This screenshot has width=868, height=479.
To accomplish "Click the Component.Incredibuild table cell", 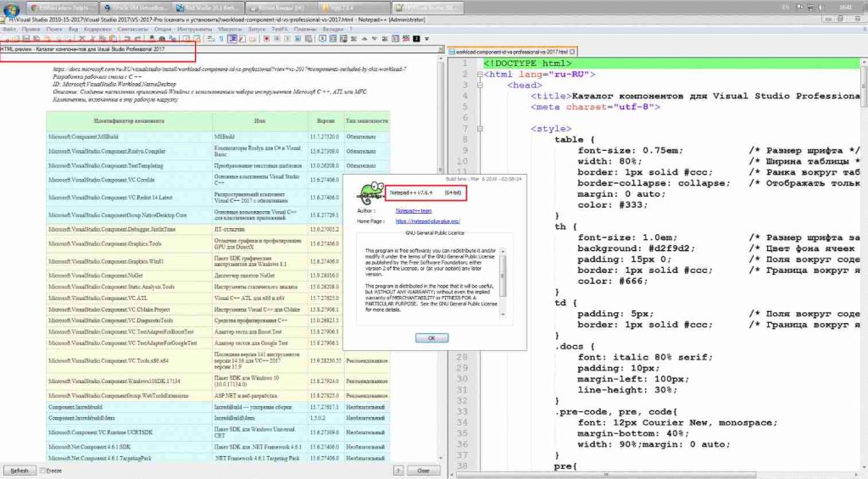I will (129, 407).
